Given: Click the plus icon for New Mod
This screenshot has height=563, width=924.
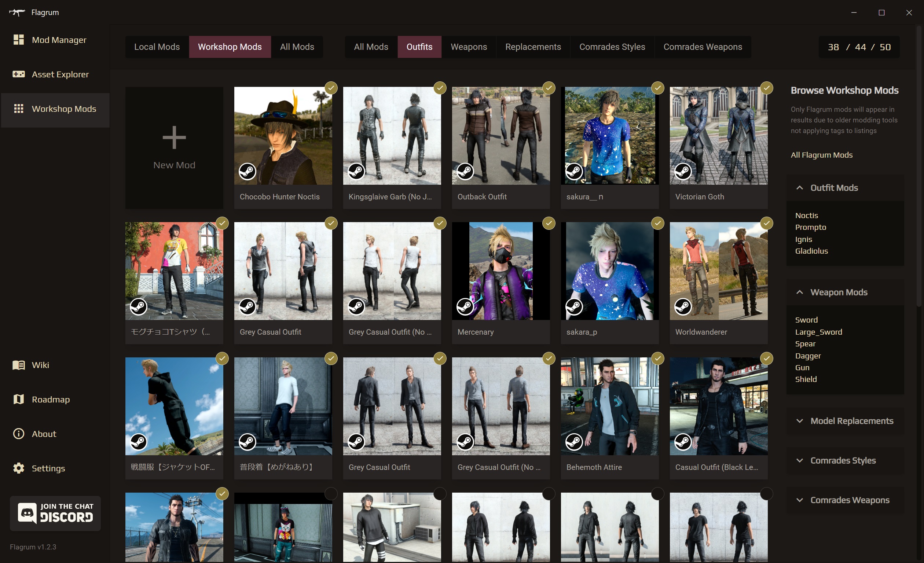Looking at the screenshot, I should click(x=174, y=137).
